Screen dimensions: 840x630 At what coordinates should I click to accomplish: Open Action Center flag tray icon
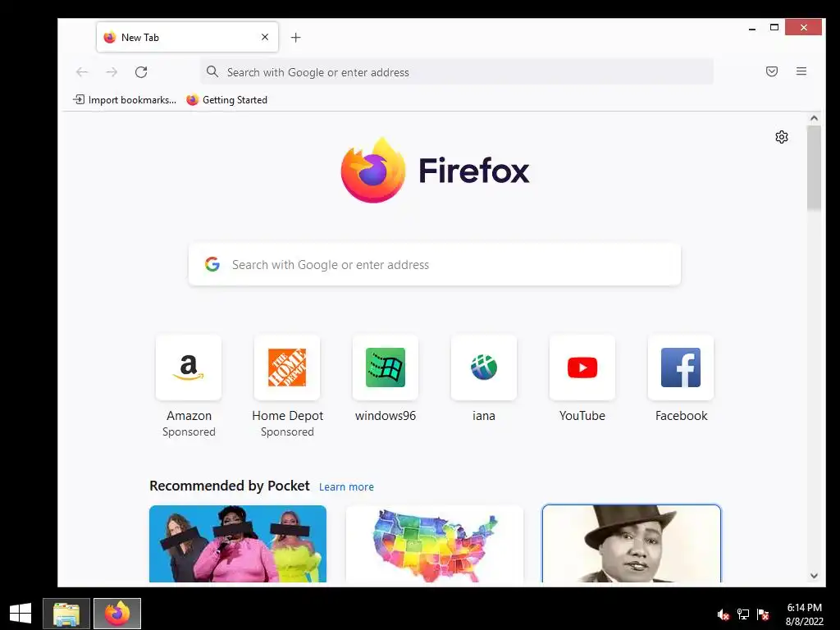(x=763, y=614)
